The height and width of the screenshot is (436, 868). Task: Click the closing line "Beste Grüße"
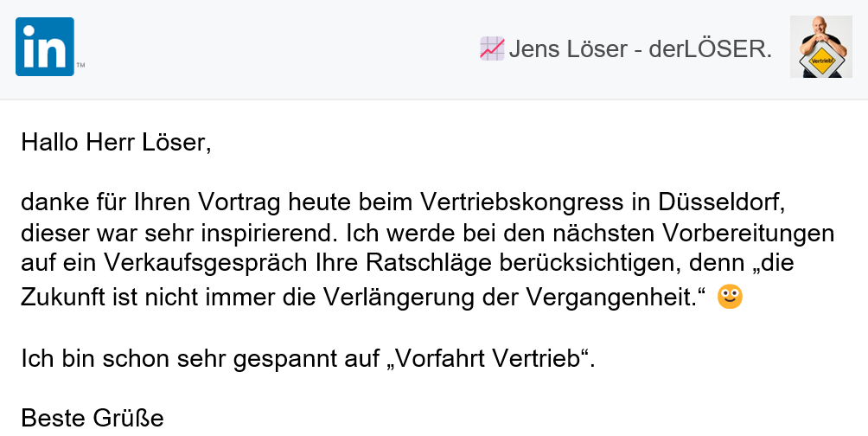pyautogui.click(x=93, y=419)
